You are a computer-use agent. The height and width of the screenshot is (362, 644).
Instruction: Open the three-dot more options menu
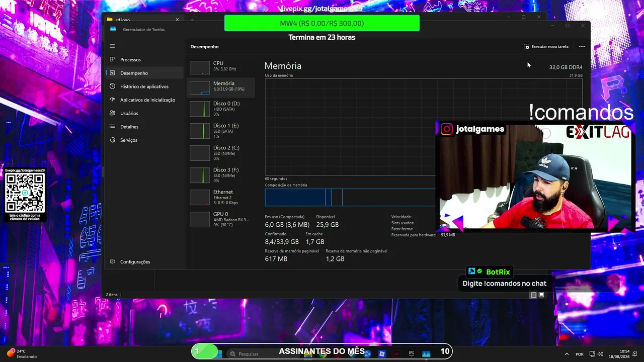[x=582, y=46]
